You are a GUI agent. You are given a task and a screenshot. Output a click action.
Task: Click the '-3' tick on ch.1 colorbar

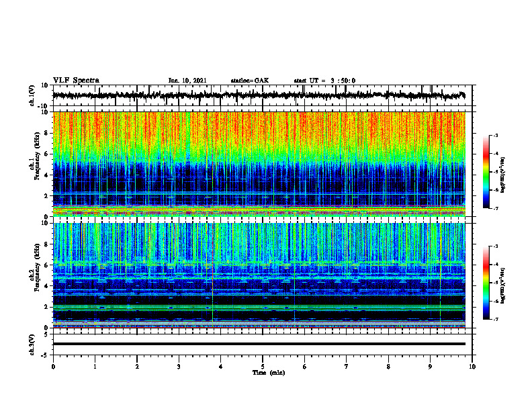click(496, 135)
